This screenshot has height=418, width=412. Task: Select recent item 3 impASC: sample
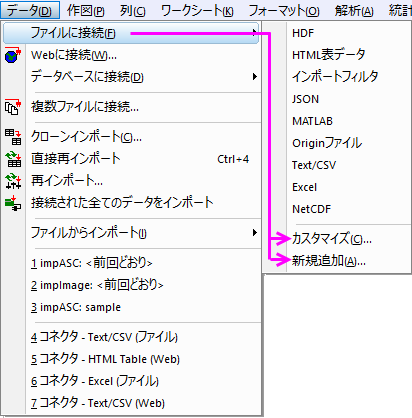tap(131, 307)
